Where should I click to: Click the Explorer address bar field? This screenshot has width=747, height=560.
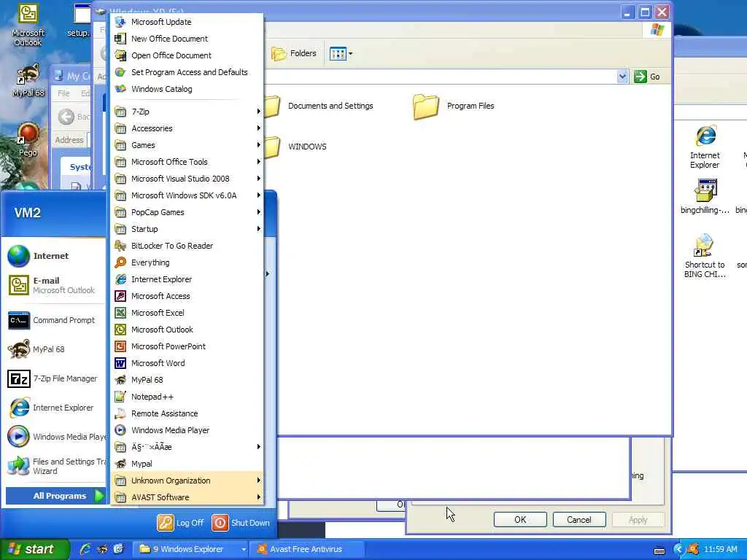[441, 77]
